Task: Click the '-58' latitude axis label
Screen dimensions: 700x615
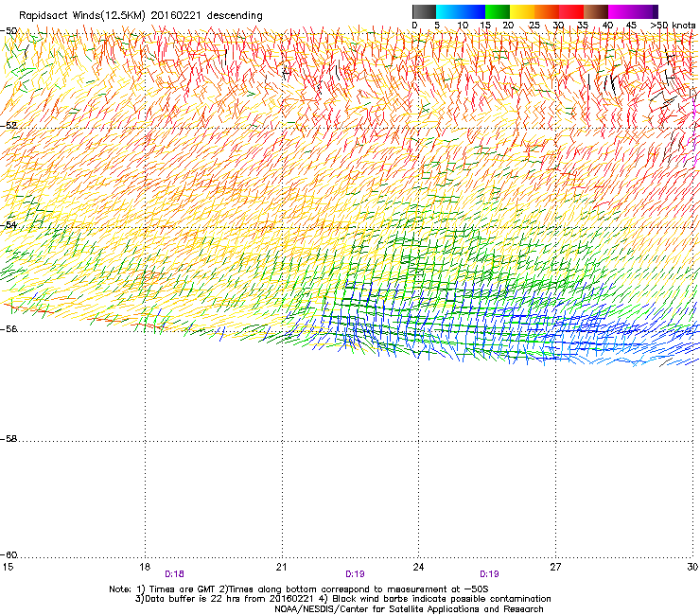Action: (x=9, y=439)
